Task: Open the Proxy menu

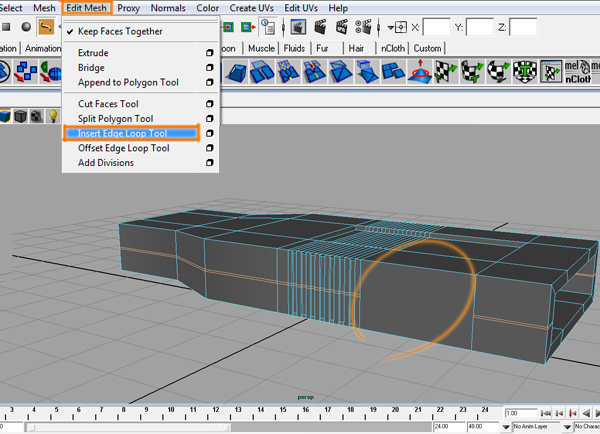Action: (x=128, y=8)
